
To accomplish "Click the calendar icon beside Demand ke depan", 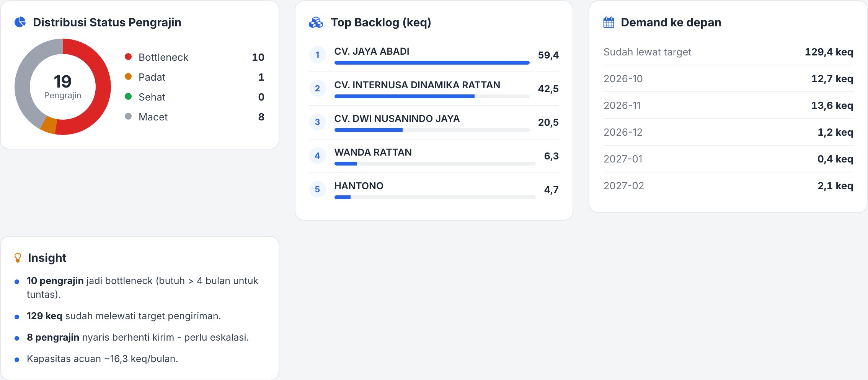I will coord(609,23).
